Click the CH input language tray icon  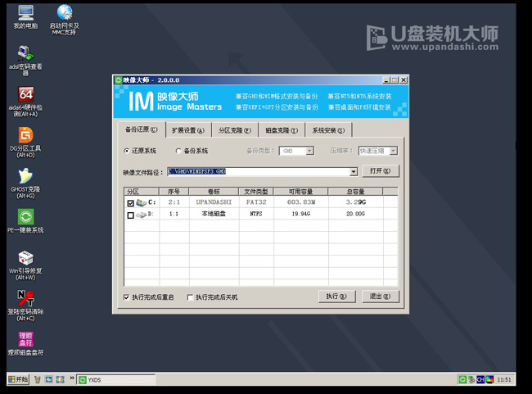point(480,379)
